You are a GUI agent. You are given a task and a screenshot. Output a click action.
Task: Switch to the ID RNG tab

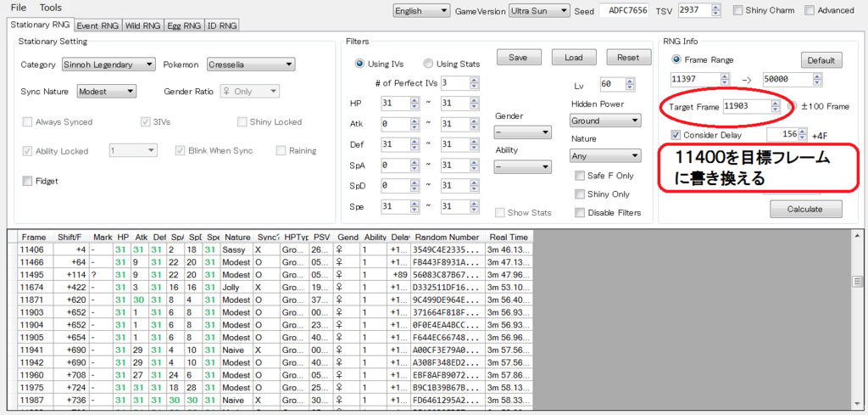[x=222, y=25]
